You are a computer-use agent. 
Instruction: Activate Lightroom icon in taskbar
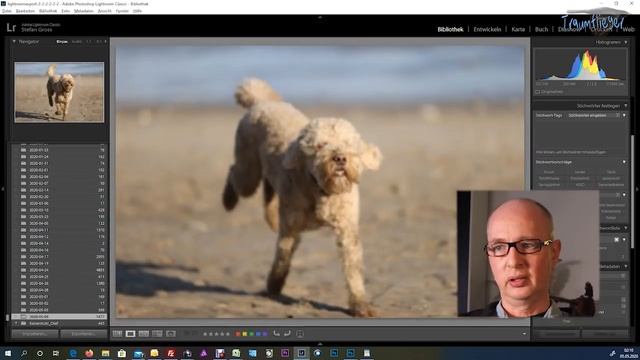tap(301, 353)
